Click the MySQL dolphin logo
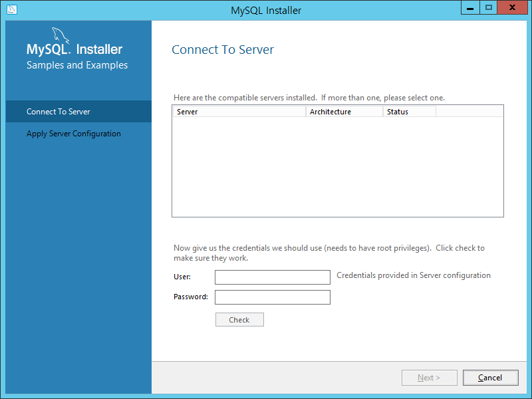The image size is (532, 399). tap(61, 35)
